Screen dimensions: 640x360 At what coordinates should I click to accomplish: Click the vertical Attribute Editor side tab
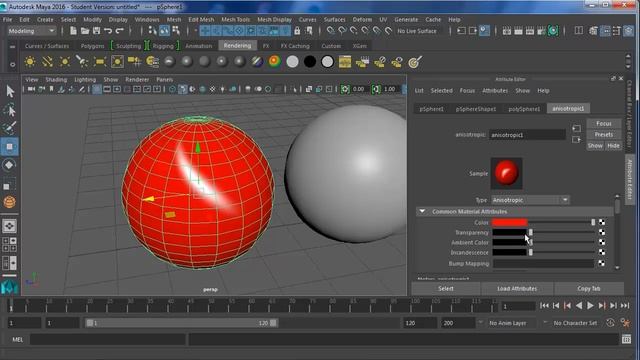pyautogui.click(x=629, y=180)
